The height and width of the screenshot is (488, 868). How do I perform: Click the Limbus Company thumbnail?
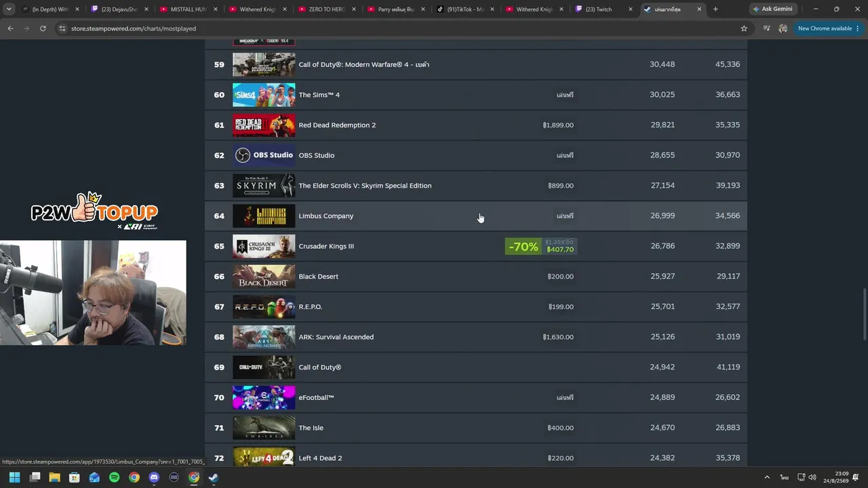[x=264, y=216]
